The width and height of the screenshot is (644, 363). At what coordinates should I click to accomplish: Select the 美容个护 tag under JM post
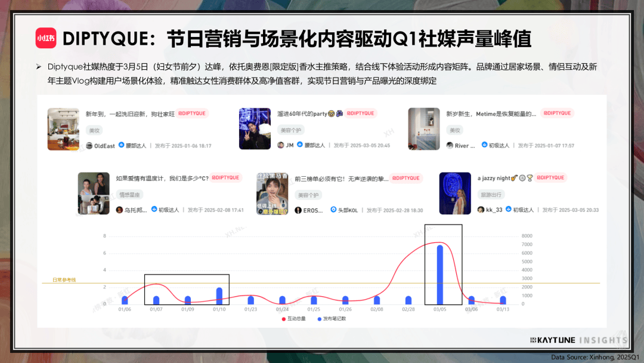tap(291, 130)
